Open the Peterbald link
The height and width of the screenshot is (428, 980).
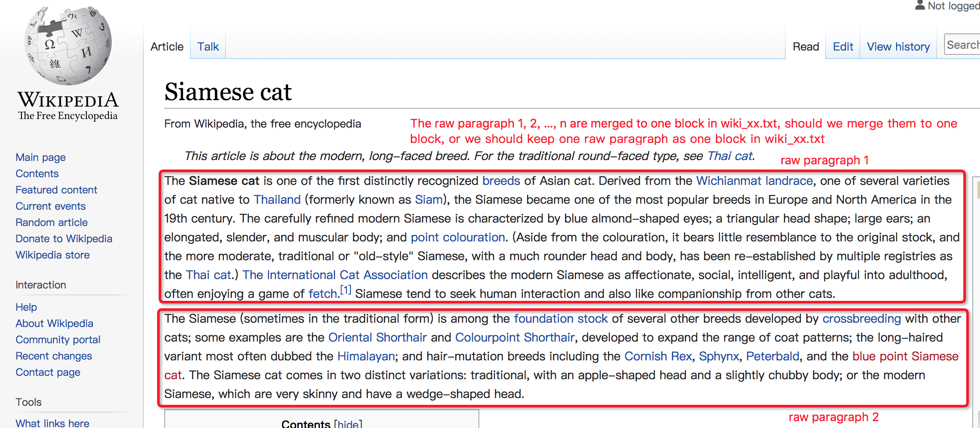tap(772, 356)
